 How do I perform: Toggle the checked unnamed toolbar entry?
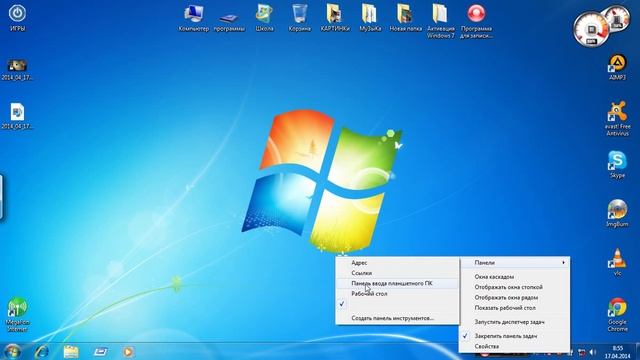397,304
